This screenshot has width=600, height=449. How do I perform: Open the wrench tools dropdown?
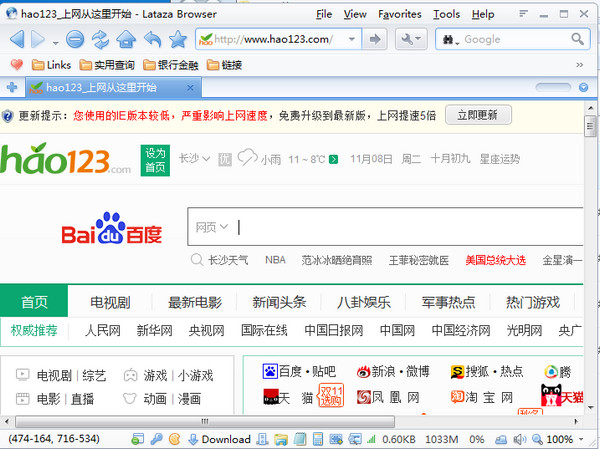[411, 39]
